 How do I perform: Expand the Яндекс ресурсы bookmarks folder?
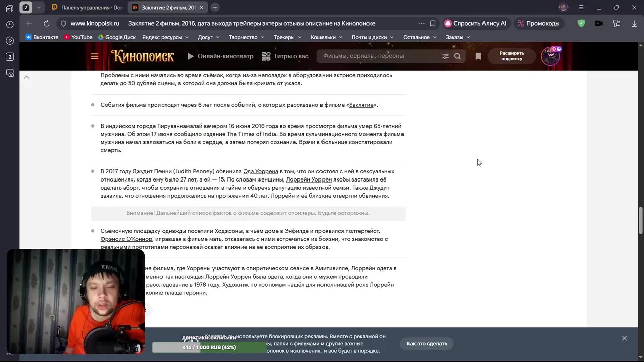point(166,37)
